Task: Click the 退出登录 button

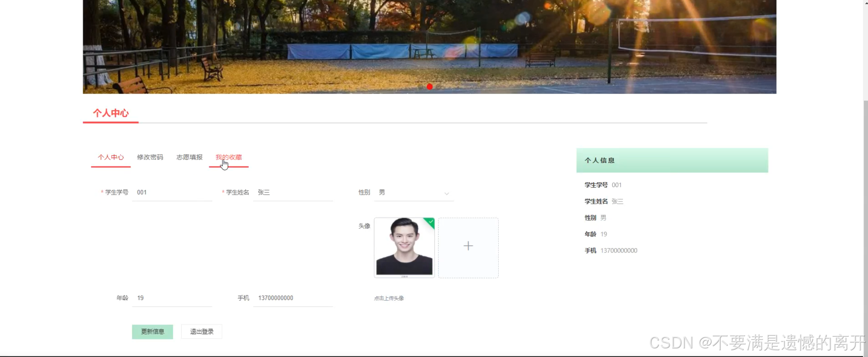Action: tap(202, 332)
